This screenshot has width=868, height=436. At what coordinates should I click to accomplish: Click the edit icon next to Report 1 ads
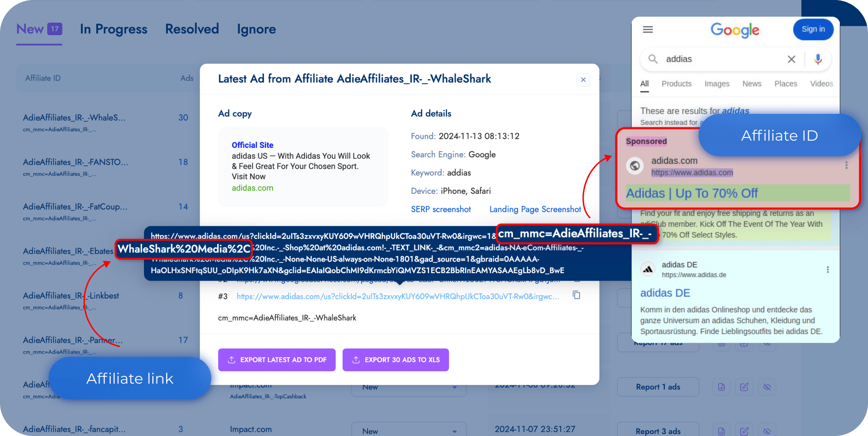744,387
